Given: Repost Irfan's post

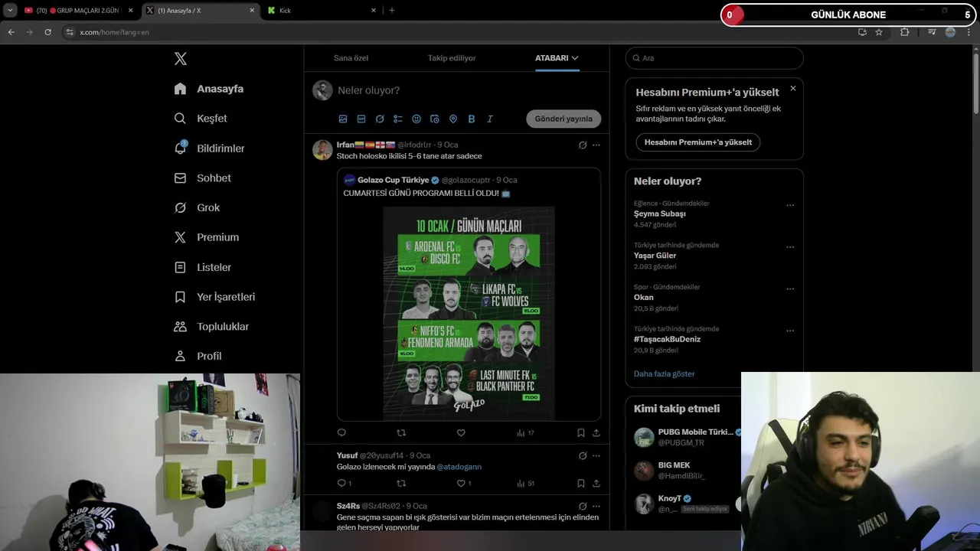Looking at the screenshot, I should coord(401,433).
